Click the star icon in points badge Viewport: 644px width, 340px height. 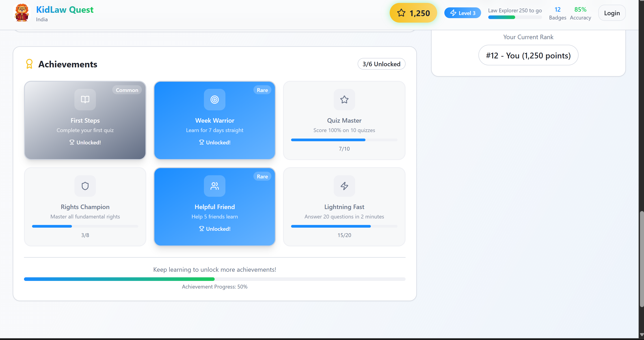(401, 13)
